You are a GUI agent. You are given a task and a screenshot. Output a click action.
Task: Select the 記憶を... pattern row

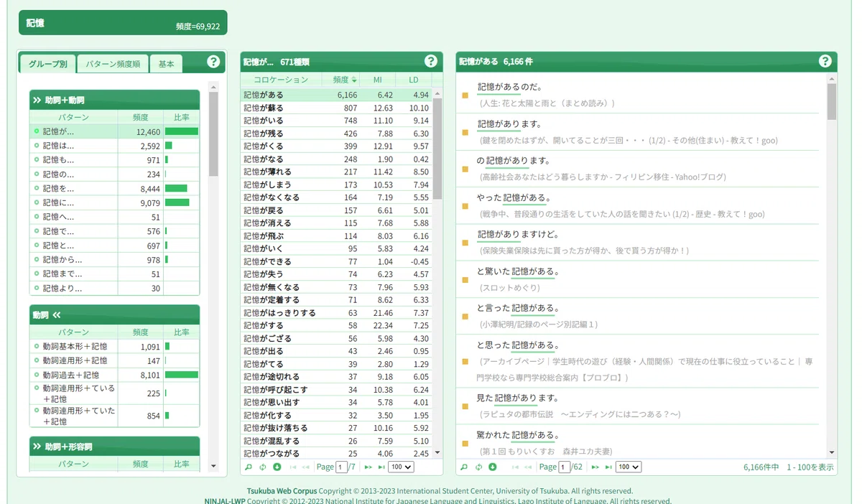(115, 189)
